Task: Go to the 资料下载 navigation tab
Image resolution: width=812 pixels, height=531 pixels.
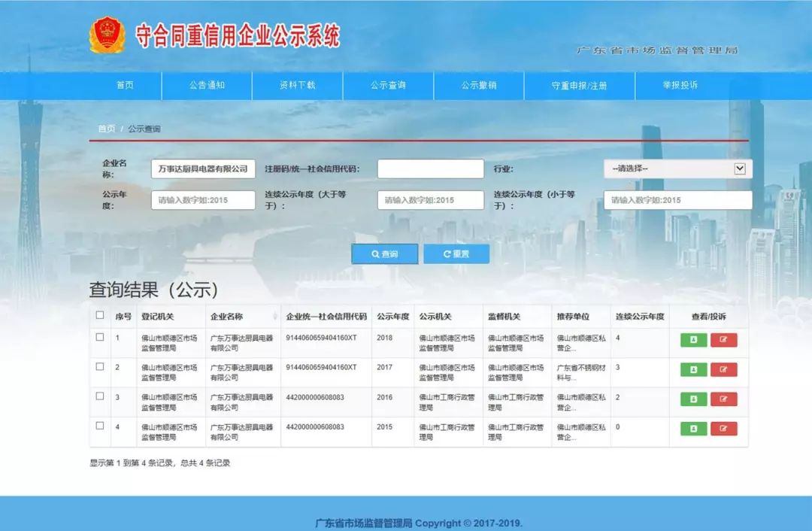Action: 297,86
